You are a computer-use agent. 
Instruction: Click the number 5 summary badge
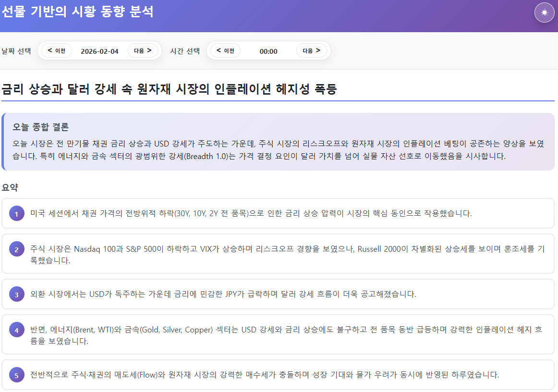tap(16, 375)
